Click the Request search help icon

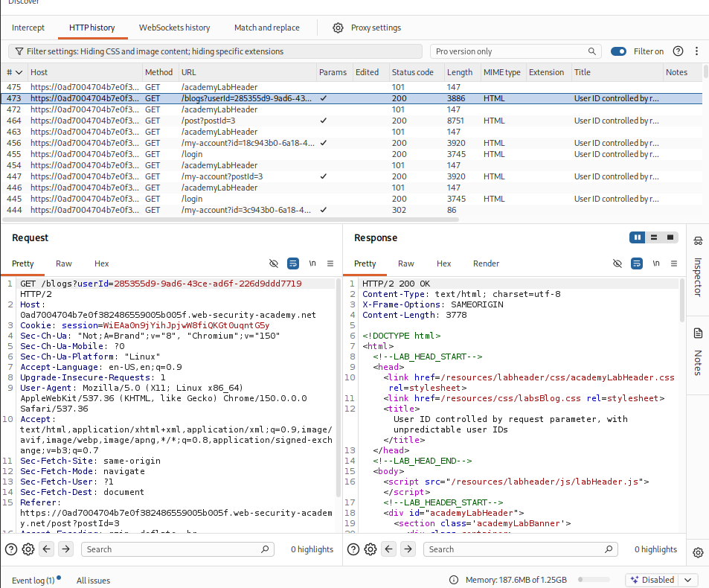11,549
